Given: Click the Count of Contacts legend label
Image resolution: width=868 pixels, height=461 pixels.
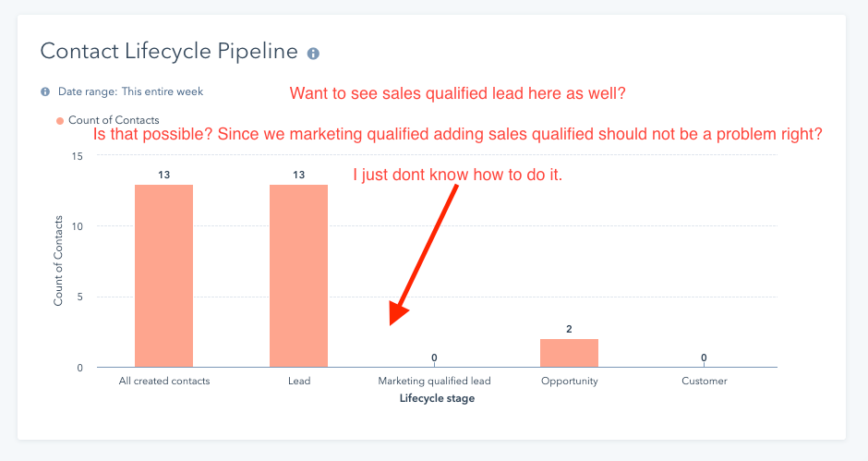Looking at the screenshot, I should 114,120.
